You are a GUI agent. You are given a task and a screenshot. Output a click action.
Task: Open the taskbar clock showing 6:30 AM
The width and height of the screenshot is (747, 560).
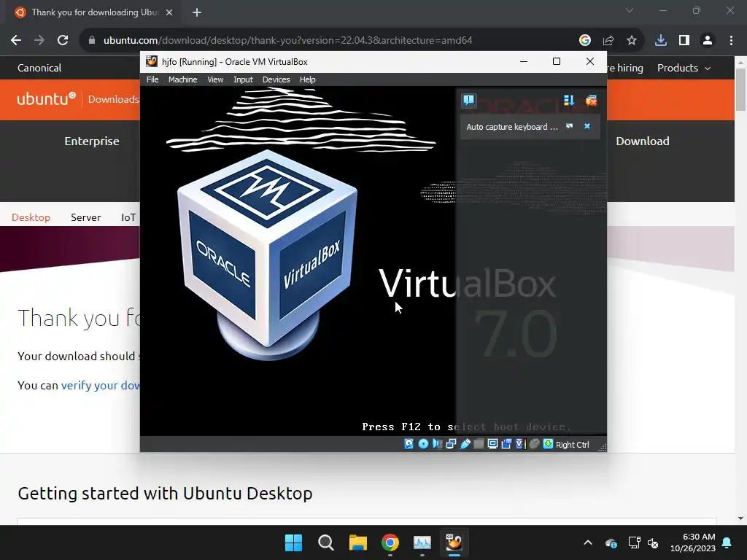693,542
